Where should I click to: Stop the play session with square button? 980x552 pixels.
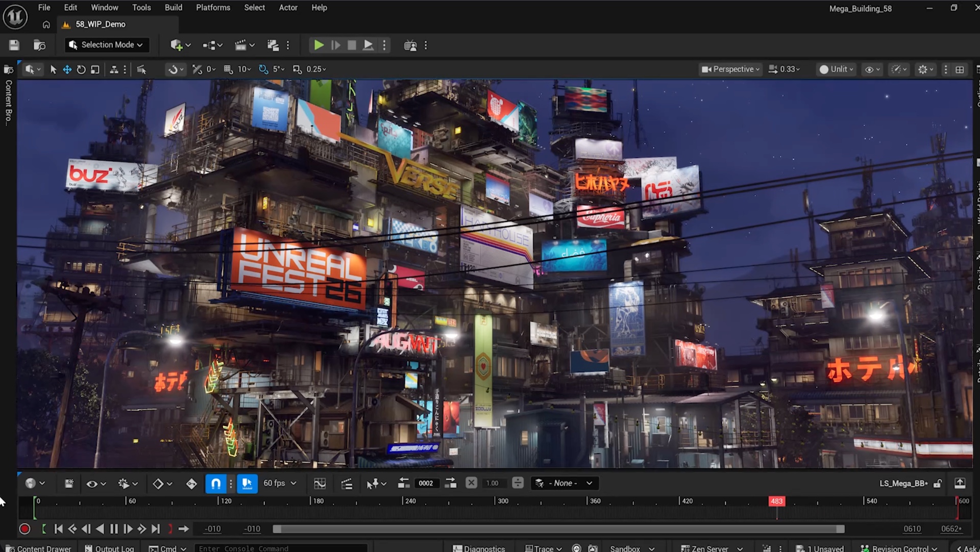point(352,45)
